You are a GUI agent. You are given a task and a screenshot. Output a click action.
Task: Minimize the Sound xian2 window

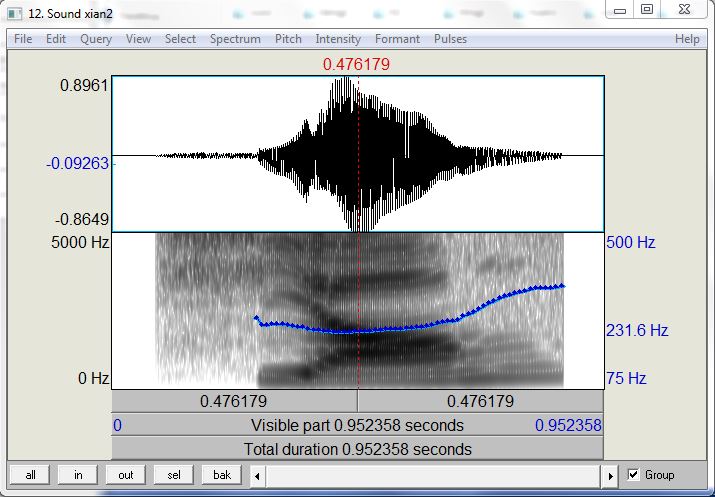pyautogui.click(x=620, y=10)
